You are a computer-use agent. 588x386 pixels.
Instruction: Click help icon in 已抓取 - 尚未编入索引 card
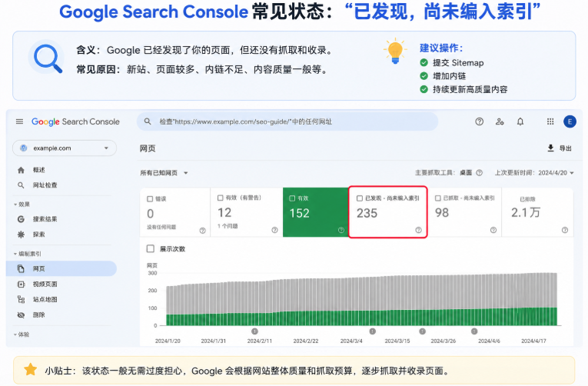[x=493, y=230]
